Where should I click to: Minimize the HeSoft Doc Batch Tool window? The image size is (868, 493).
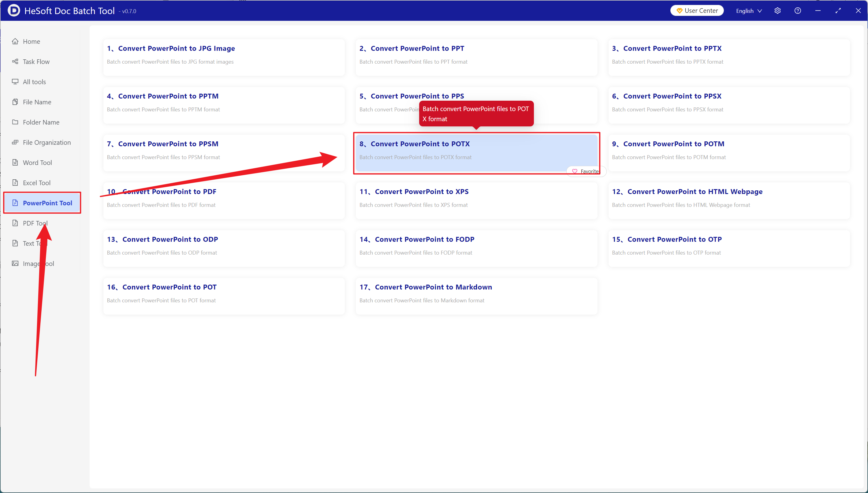(818, 10)
